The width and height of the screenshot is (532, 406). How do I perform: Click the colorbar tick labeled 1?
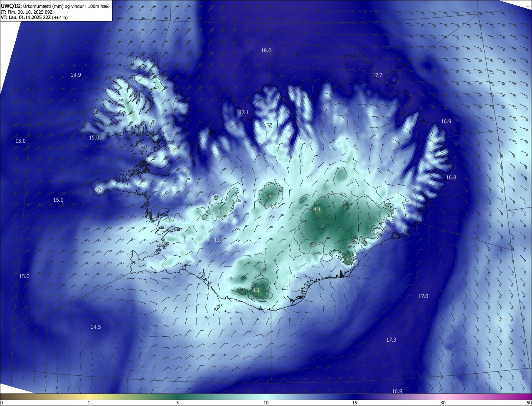(89, 403)
